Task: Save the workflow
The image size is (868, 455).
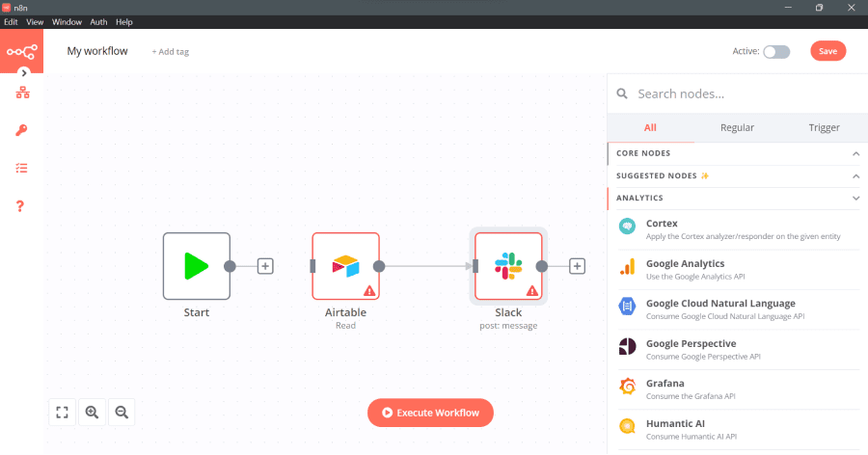Action: point(828,51)
